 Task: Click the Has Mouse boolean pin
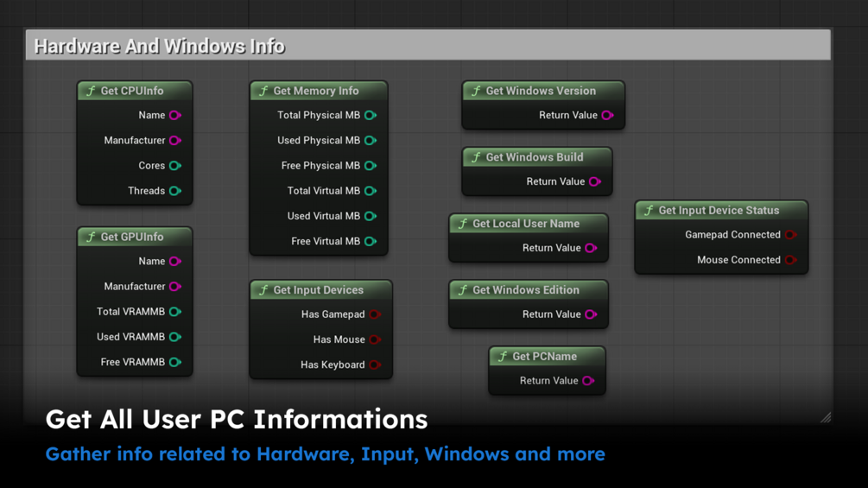(375, 339)
